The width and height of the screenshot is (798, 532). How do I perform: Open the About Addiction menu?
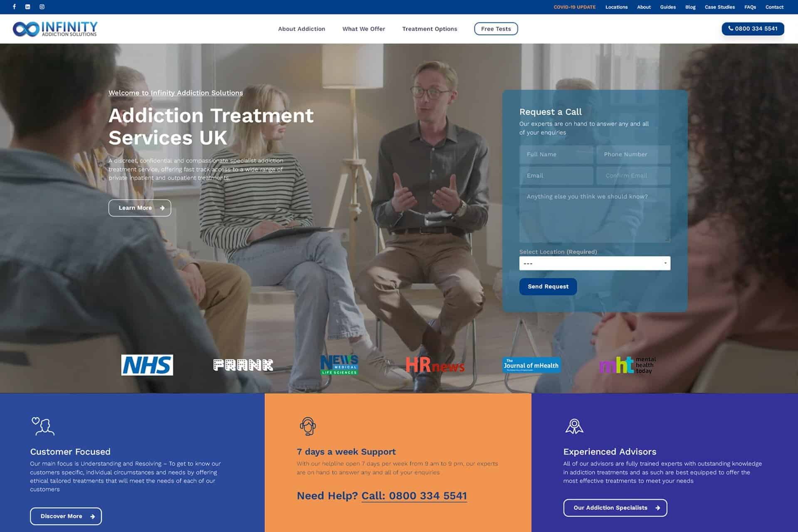(301, 29)
